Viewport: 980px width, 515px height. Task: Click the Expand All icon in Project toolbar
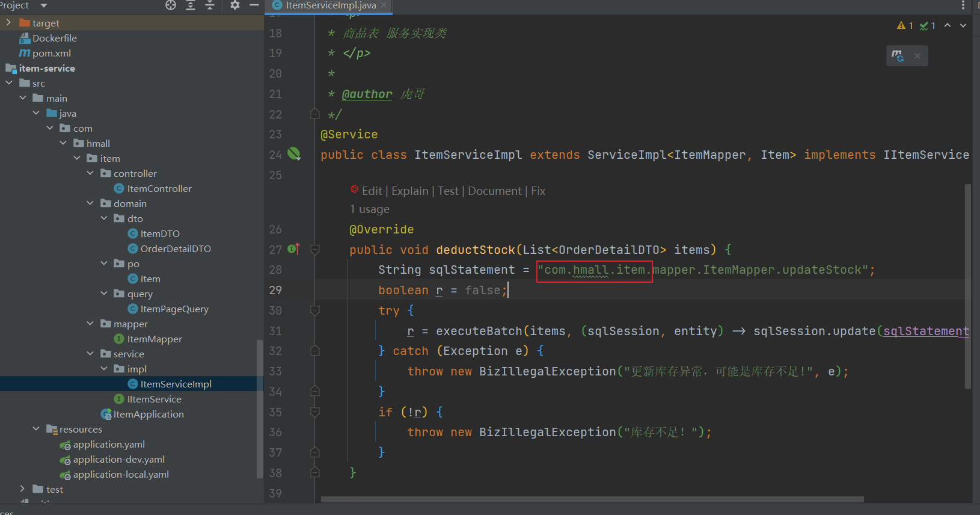[191, 5]
